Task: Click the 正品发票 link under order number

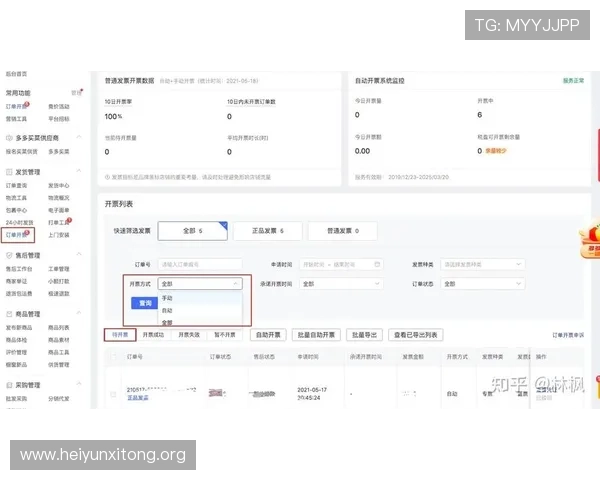Action: tap(138, 398)
